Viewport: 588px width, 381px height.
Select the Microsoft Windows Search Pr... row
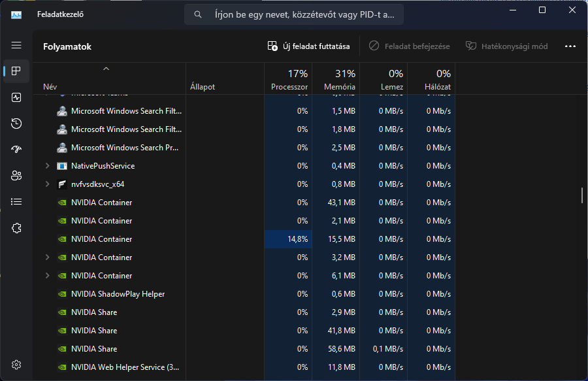tap(244, 148)
